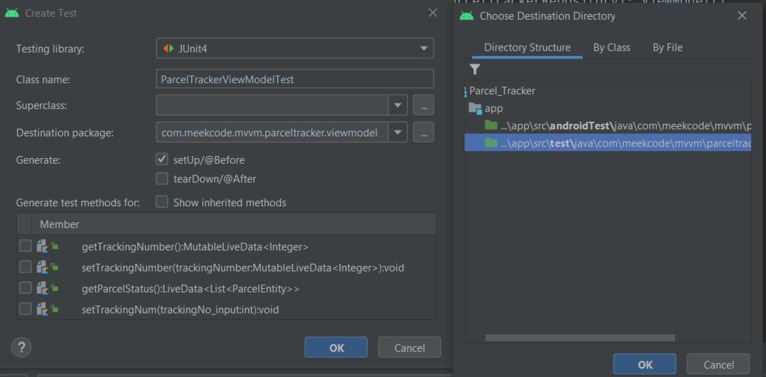Click getTrackingNumber():MutableLiveData<Integer> row text
Screen dimensions: 766x377
point(195,247)
